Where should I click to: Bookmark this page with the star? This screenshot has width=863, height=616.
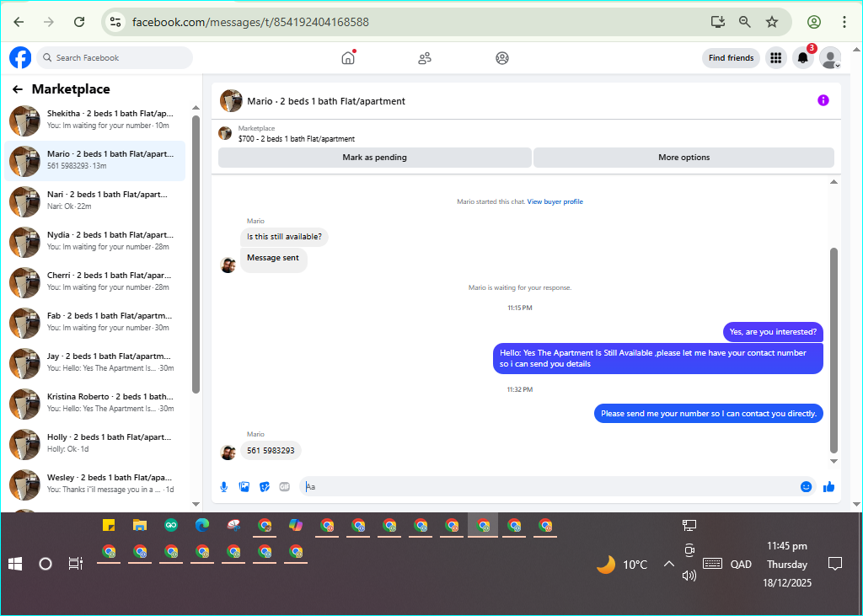772,22
